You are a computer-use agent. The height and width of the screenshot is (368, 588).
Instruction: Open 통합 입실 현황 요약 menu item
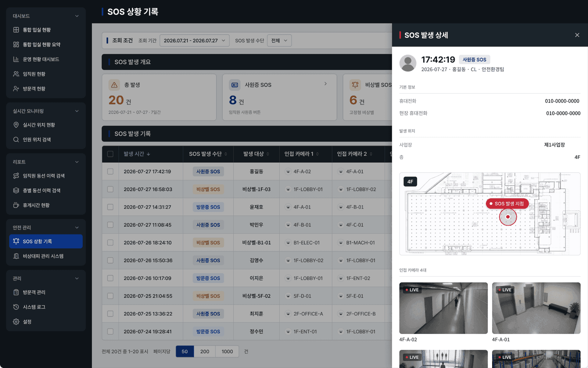click(x=46, y=45)
